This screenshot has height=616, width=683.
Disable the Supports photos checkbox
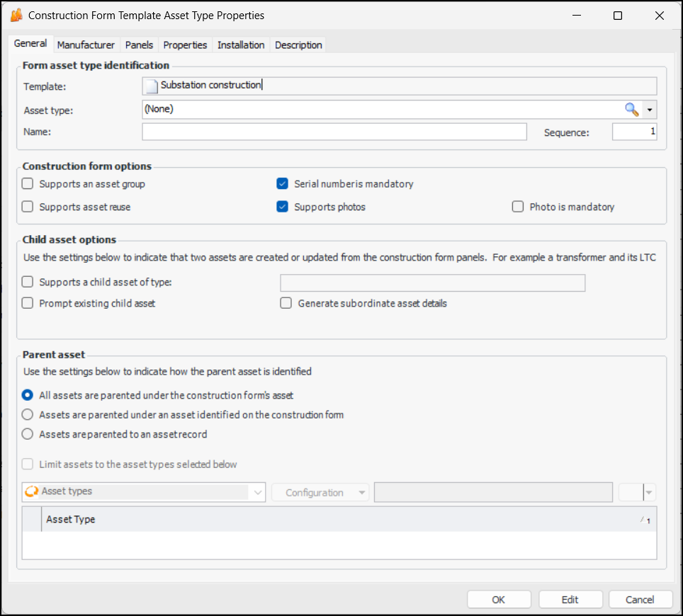click(x=283, y=207)
